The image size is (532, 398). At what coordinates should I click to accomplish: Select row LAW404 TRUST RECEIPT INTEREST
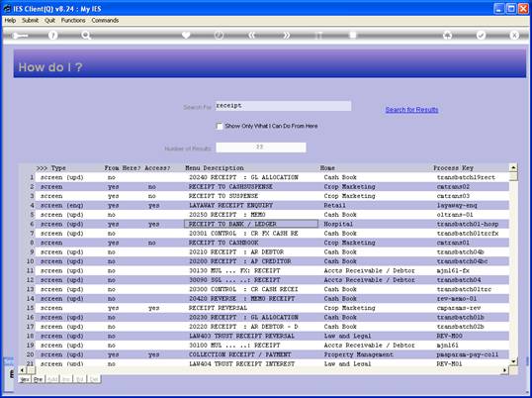tap(272, 363)
